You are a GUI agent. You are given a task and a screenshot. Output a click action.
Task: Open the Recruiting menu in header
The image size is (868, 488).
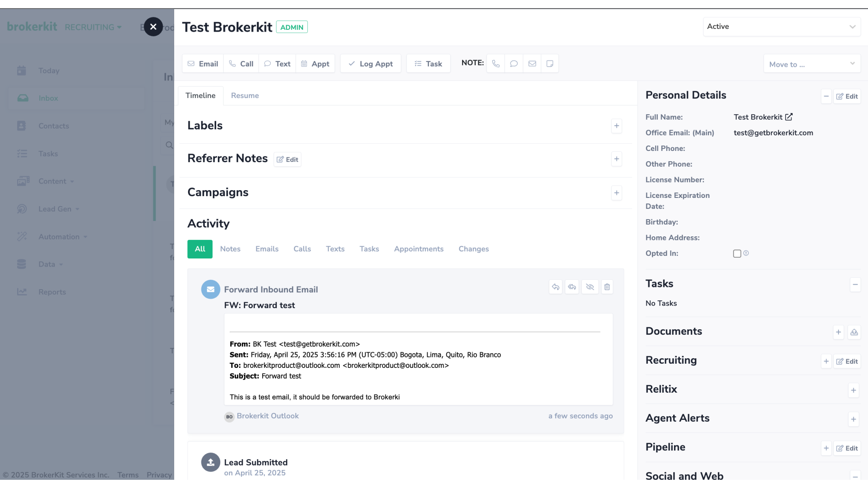coord(93,27)
